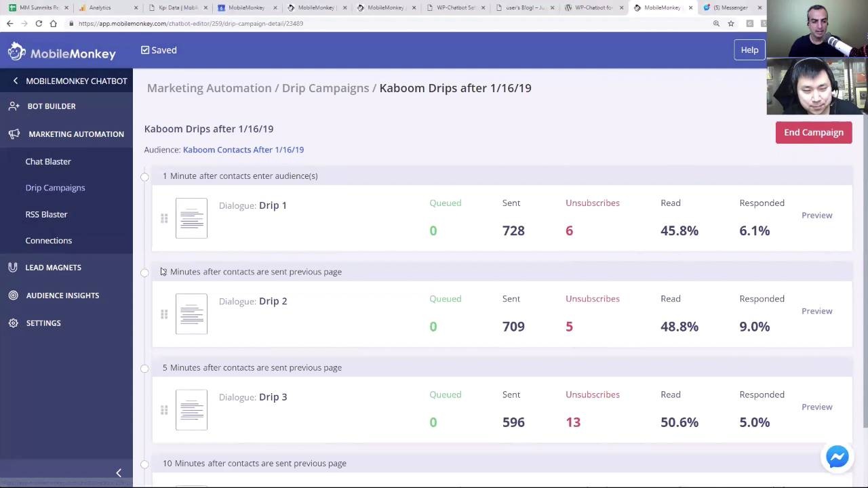Open Kaboom Contacts After 1/16/19 audience link
The width and height of the screenshot is (868, 488).
coord(243,150)
